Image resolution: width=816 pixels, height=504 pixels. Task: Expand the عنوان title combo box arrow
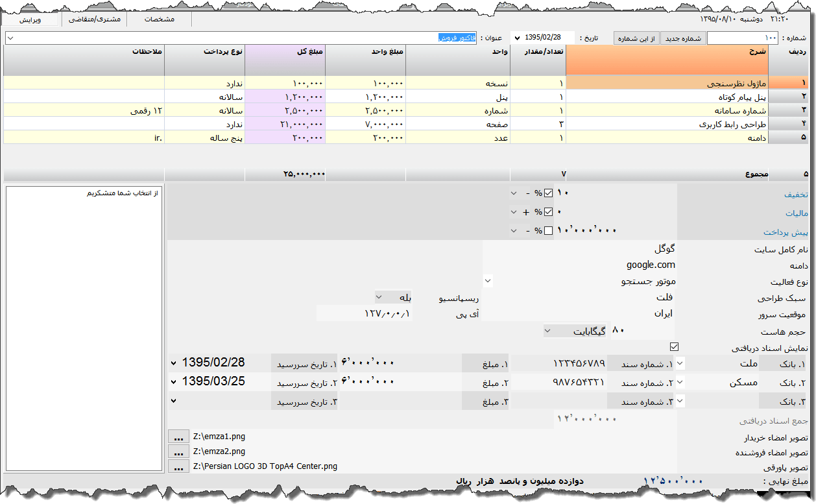point(10,38)
